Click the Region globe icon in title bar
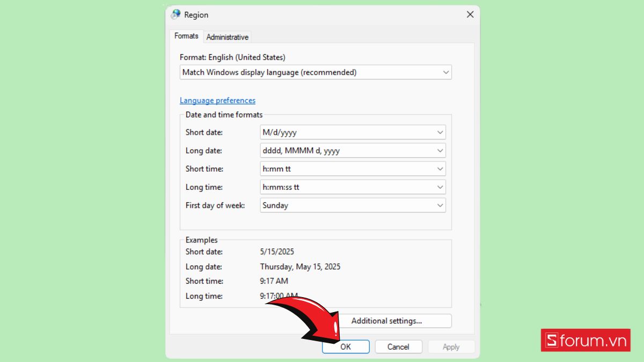Screen dimensions: 644x362 point(175,15)
